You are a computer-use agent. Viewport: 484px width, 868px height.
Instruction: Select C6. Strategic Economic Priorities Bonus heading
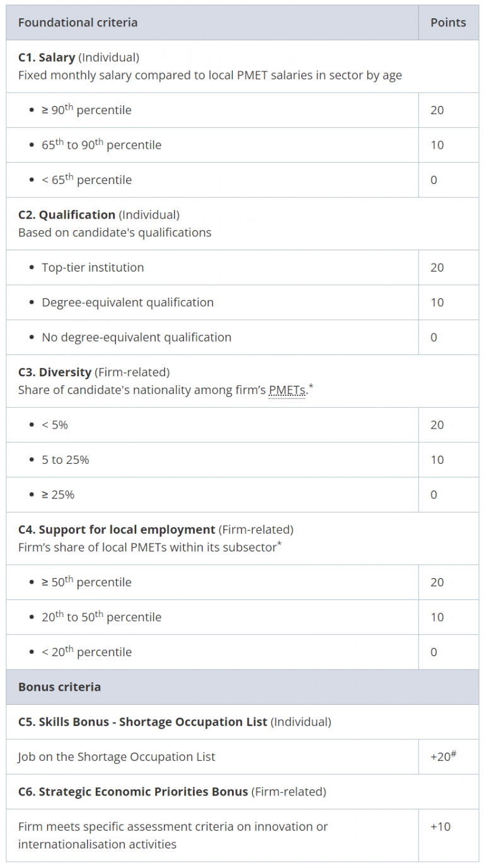(133, 792)
